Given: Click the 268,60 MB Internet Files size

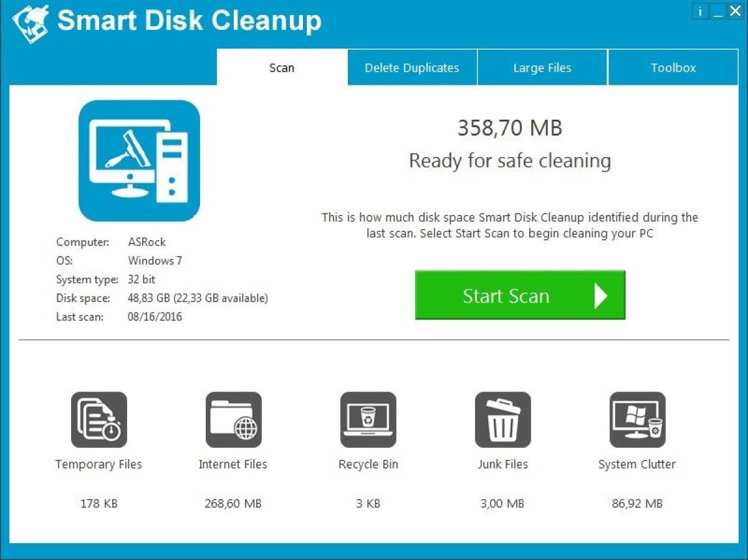Looking at the screenshot, I should pos(233,503).
